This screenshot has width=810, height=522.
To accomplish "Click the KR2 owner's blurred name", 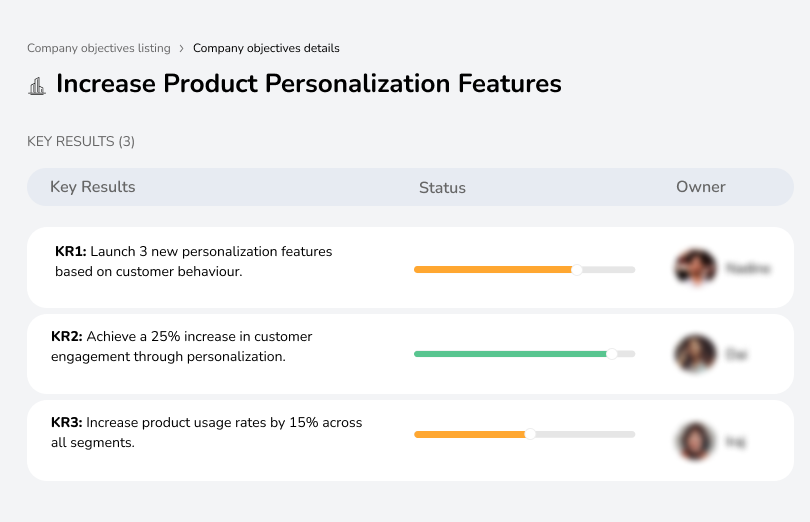I will [736, 355].
